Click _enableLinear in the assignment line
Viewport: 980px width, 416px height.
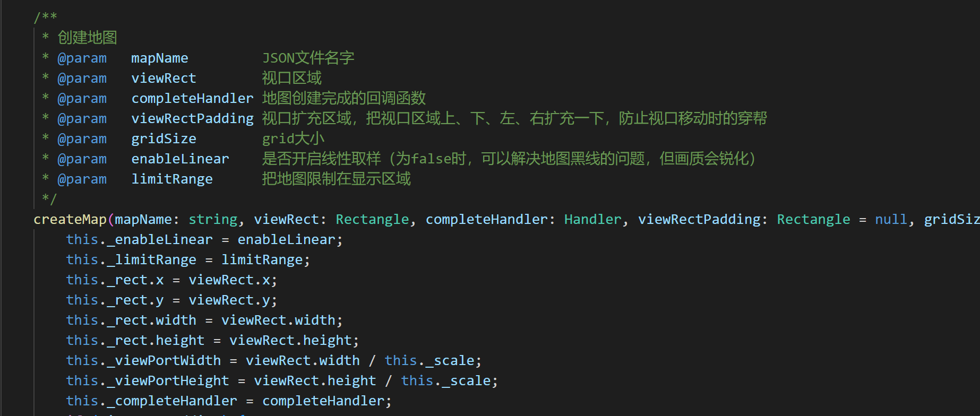tap(164, 239)
